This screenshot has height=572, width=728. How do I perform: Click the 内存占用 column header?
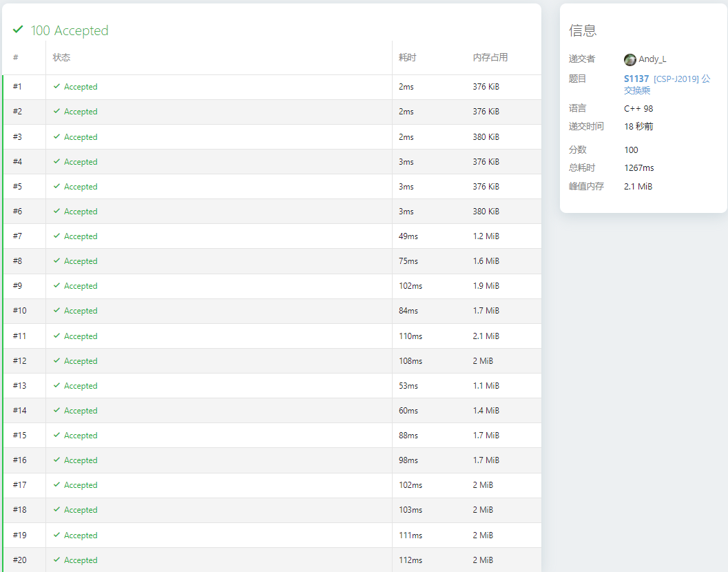coord(490,58)
